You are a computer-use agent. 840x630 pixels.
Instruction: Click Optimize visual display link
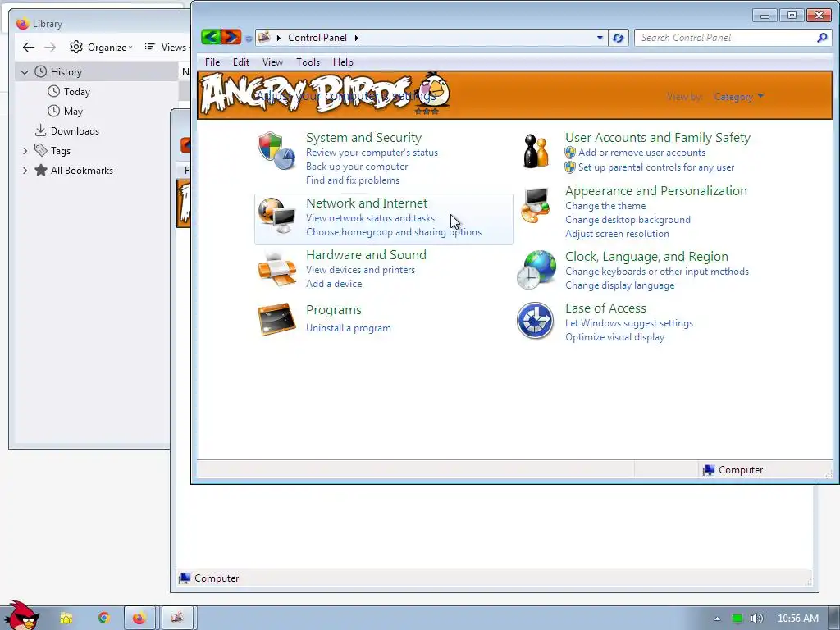tap(614, 337)
